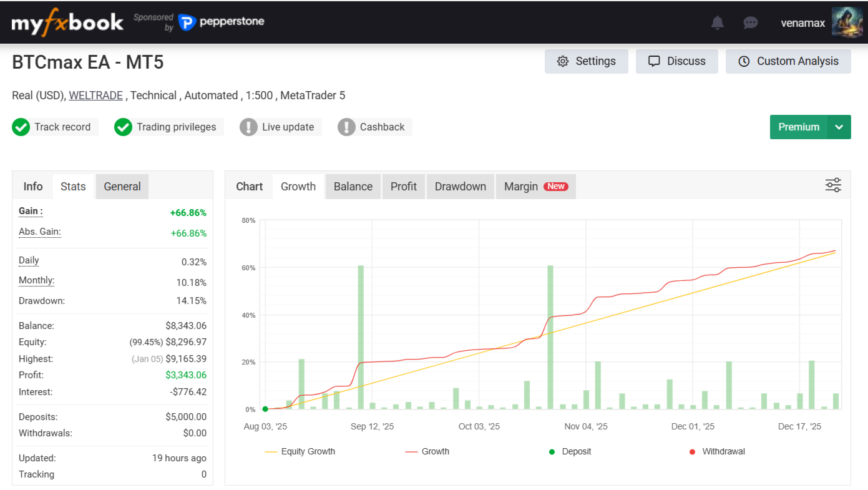Click the myfxbook logo

[x=67, y=22]
